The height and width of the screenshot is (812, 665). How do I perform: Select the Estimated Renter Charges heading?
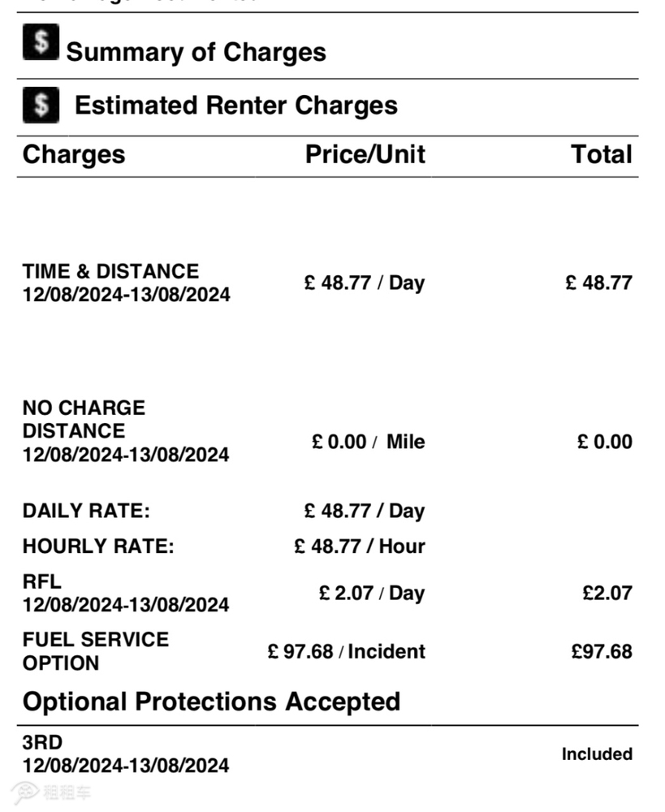236,105
